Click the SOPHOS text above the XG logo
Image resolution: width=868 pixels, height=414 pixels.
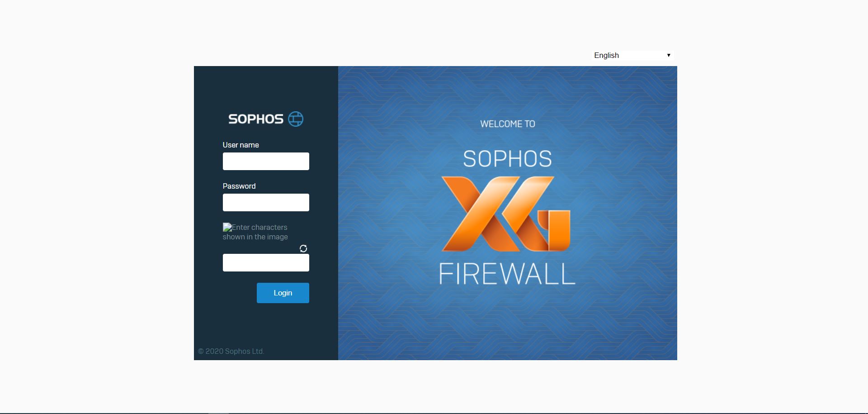(x=507, y=159)
